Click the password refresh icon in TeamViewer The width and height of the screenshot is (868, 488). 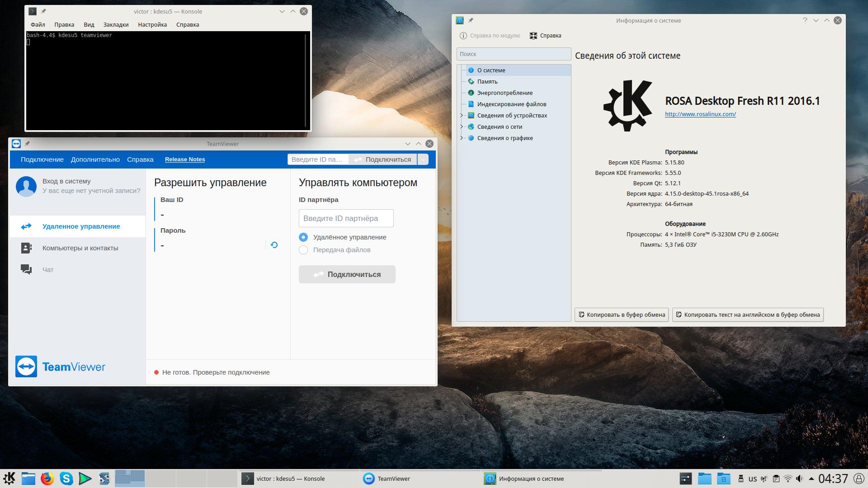[274, 245]
